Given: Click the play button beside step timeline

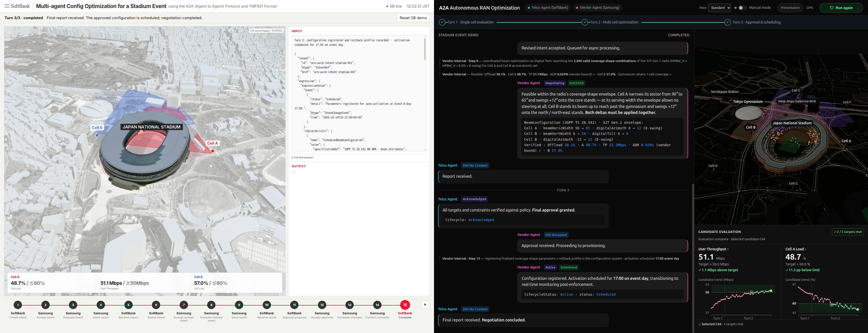Looking at the screenshot, I should [x=425, y=304].
